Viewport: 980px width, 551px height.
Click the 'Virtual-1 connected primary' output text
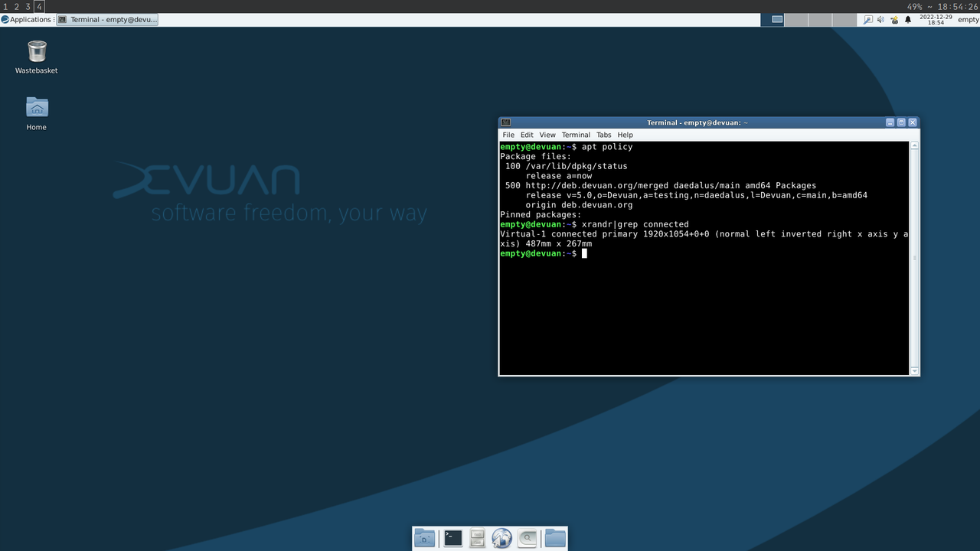569,234
